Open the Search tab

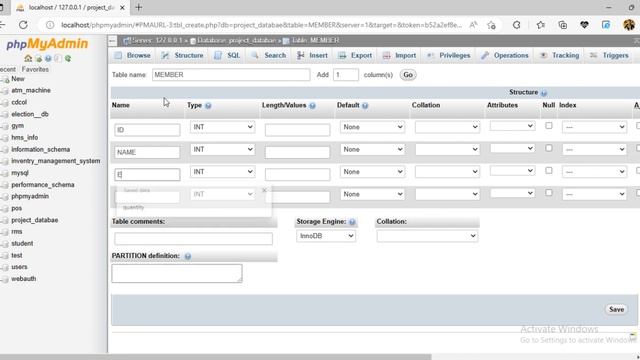269,56
